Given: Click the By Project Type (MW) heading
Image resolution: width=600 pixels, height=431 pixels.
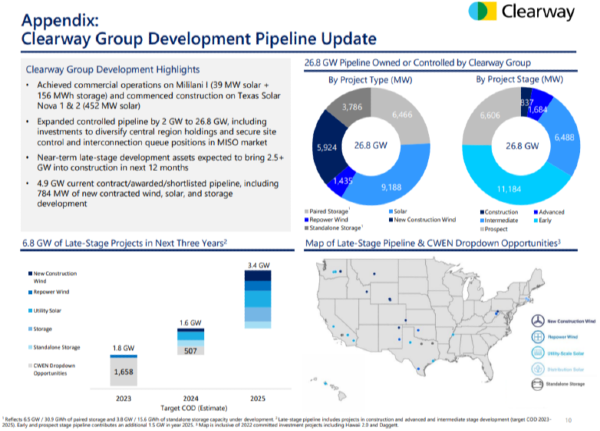Looking at the screenshot, I should tap(370, 80).
